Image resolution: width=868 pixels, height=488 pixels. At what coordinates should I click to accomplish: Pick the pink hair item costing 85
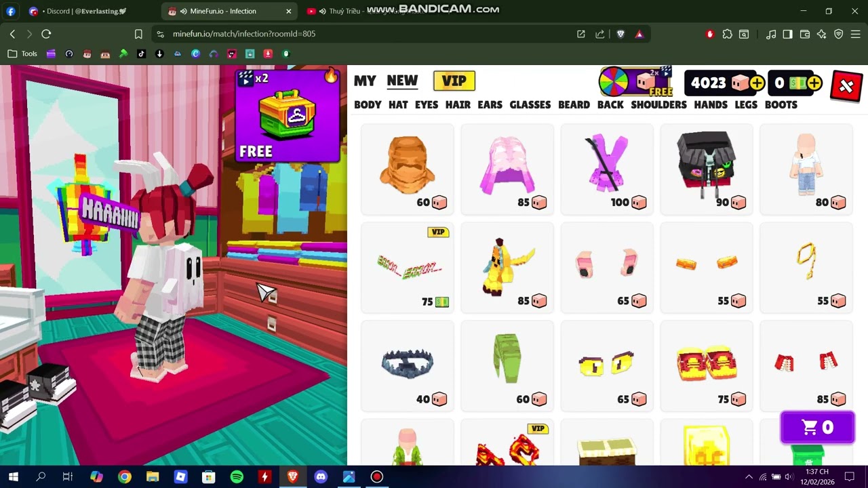(507, 169)
